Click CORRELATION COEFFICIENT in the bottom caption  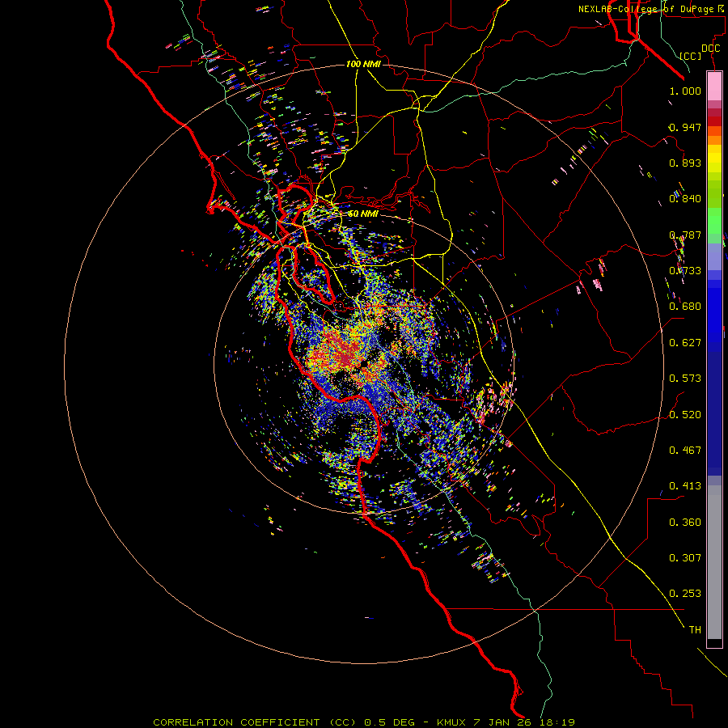[236, 722]
